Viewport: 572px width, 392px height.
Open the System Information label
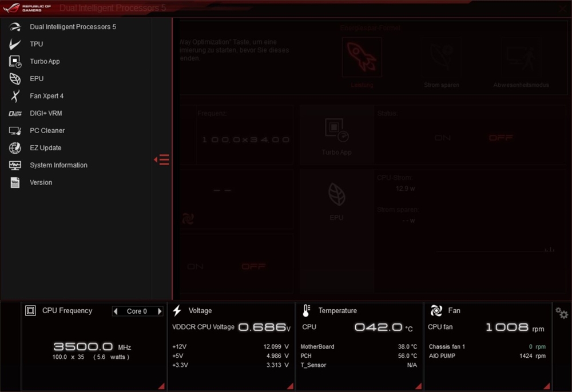point(59,165)
